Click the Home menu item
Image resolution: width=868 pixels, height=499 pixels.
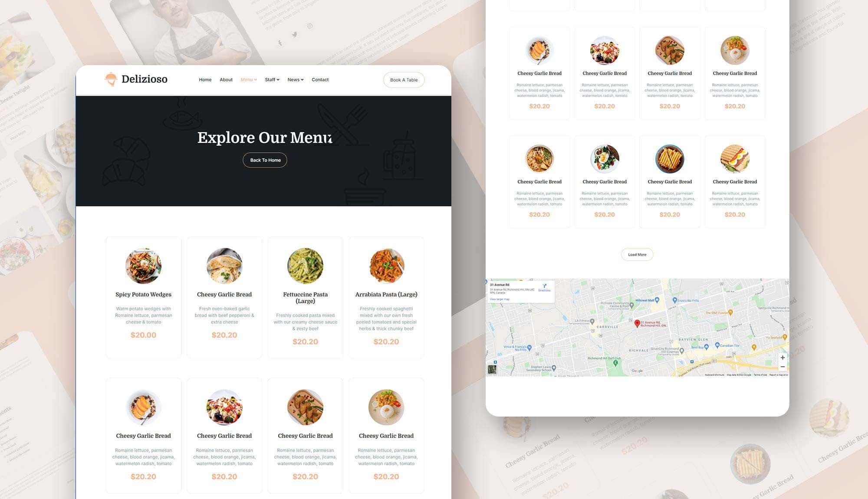pyautogui.click(x=205, y=79)
